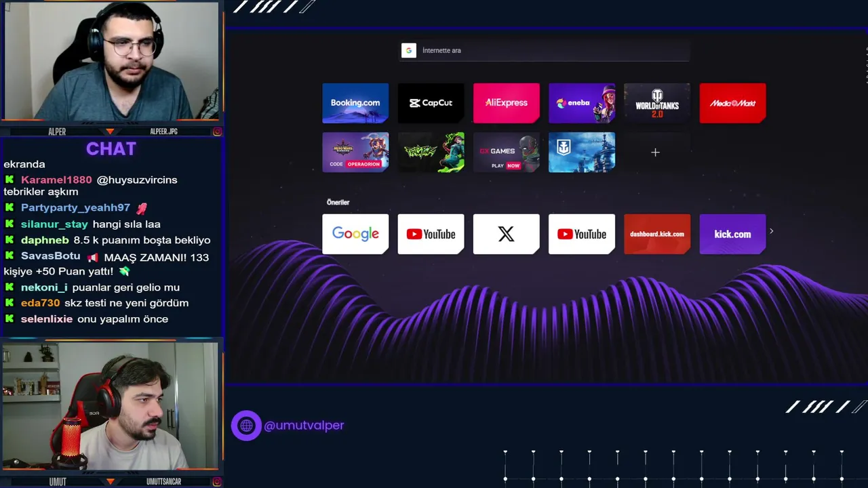Screen dimensions: 868x488
Task: Open the purple kick.com suggestion tile
Action: pos(732,234)
